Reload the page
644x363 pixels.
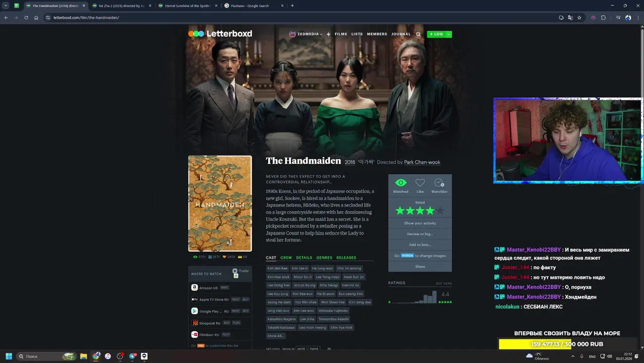26,18
